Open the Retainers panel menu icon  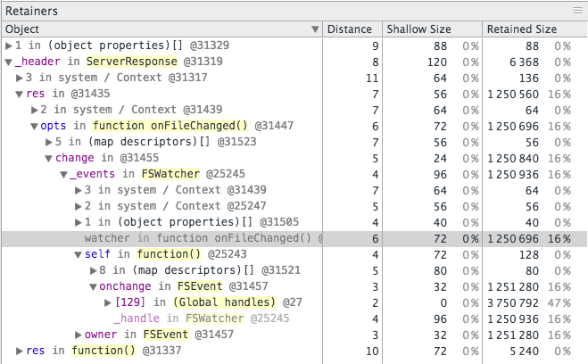(577, 11)
